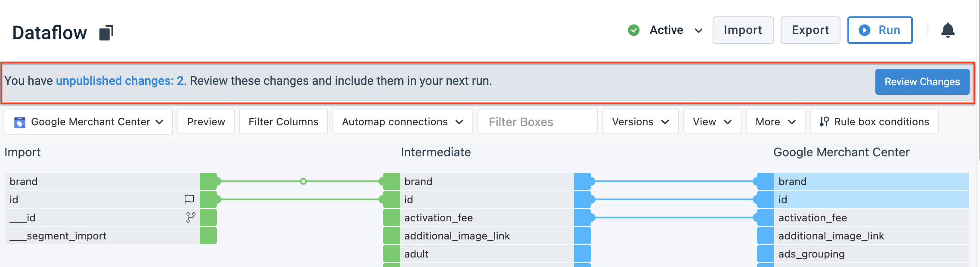980x267 pixels.
Task: Open the More dropdown menu
Action: pos(775,122)
